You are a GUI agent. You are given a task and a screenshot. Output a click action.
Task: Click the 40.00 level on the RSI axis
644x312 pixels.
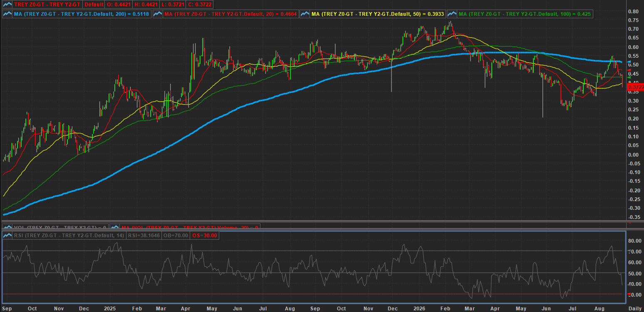click(x=634, y=284)
